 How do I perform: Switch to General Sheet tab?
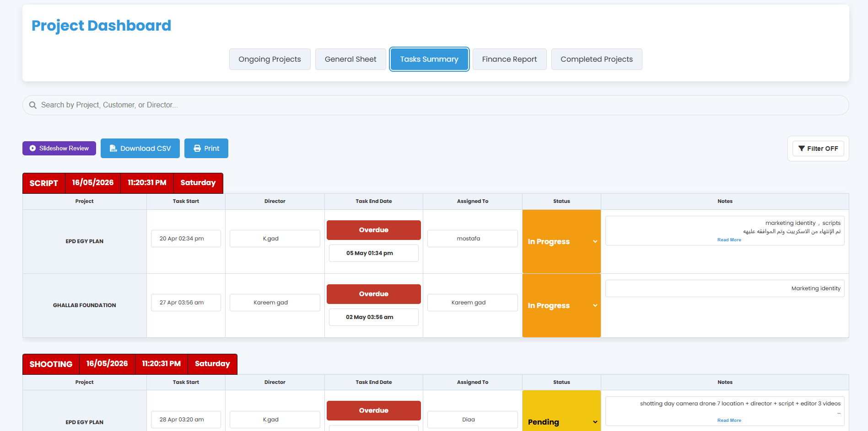coord(350,59)
